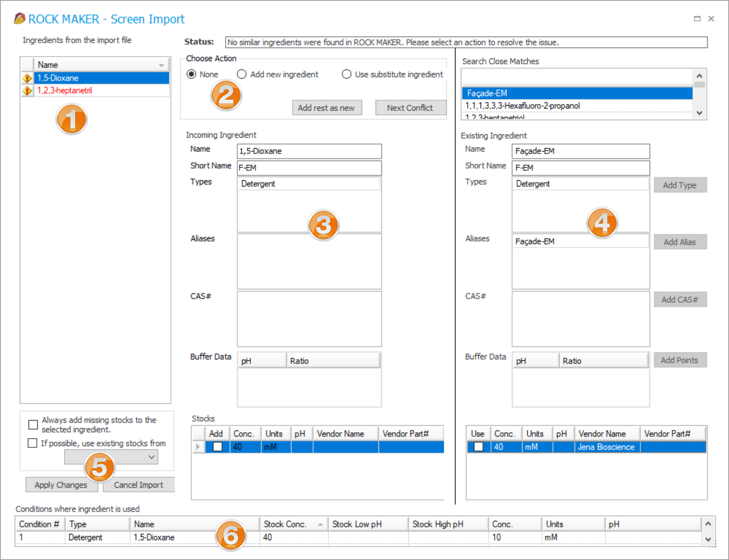Click the warning icon beside 1,5-Dioxane
This screenshot has height=560, width=729.
click(26, 77)
